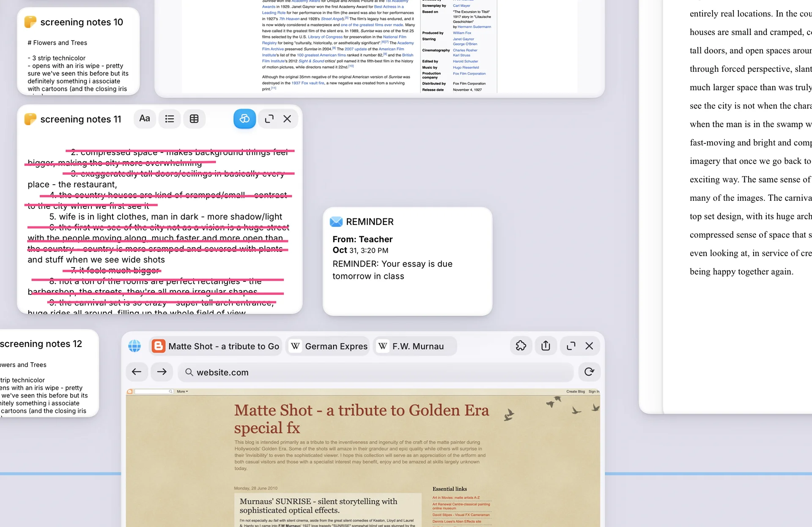Close the screening notes 11 card
812x527 pixels.
(x=287, y=119)
